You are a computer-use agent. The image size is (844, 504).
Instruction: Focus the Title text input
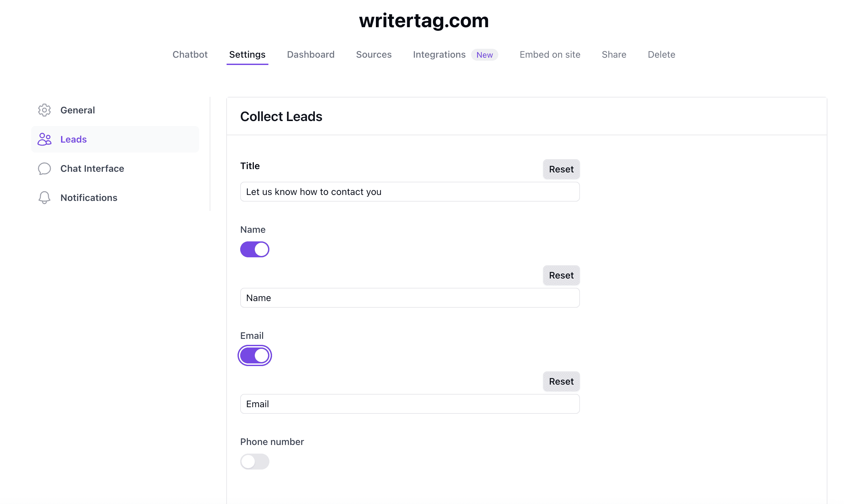410,192
